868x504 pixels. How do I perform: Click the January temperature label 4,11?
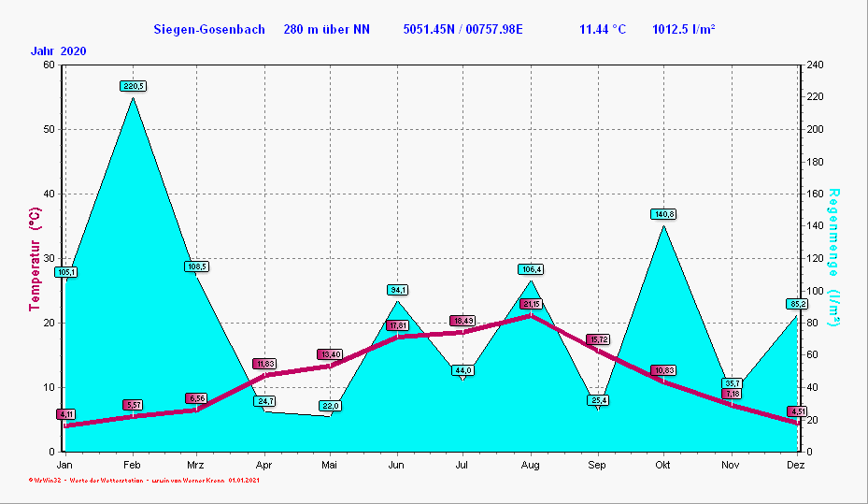(x=65, y=414)
